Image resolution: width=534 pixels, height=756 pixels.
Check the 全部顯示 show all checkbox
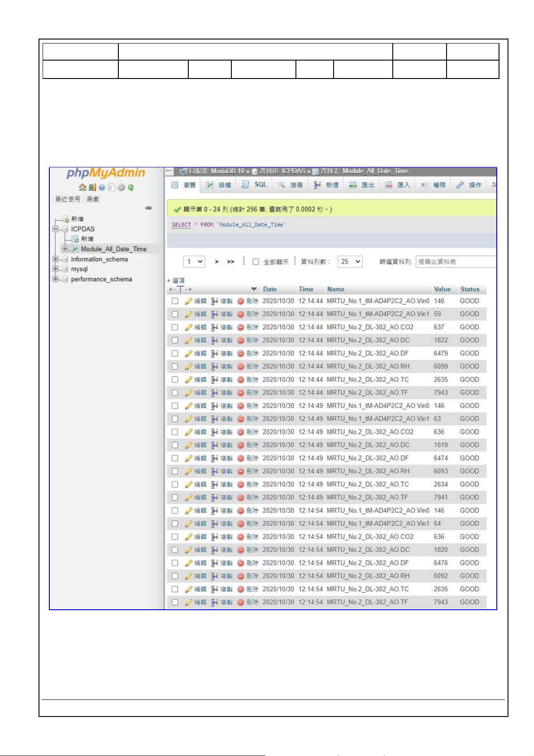pos(256,262)
